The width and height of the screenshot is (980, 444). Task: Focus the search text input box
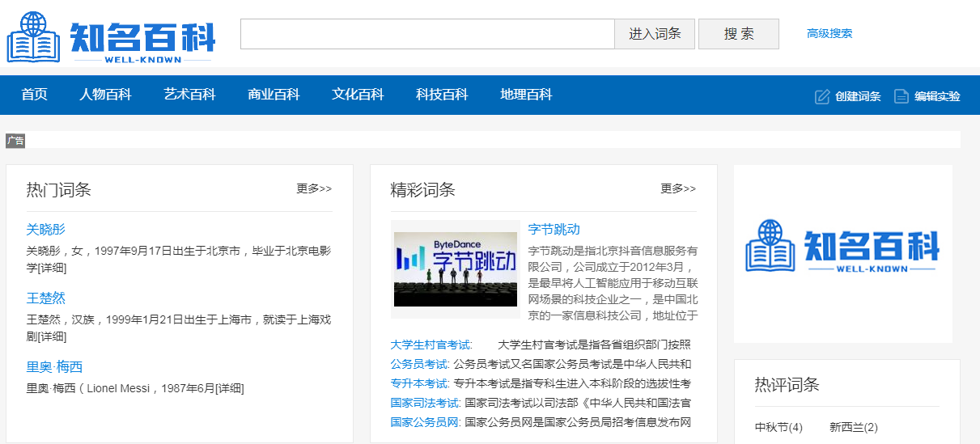click(427, 34)
